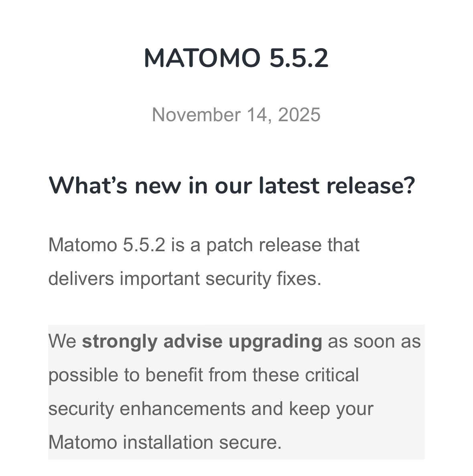
Task: Click "security fixes" in the first paragraph
Action: coord(263,279)
